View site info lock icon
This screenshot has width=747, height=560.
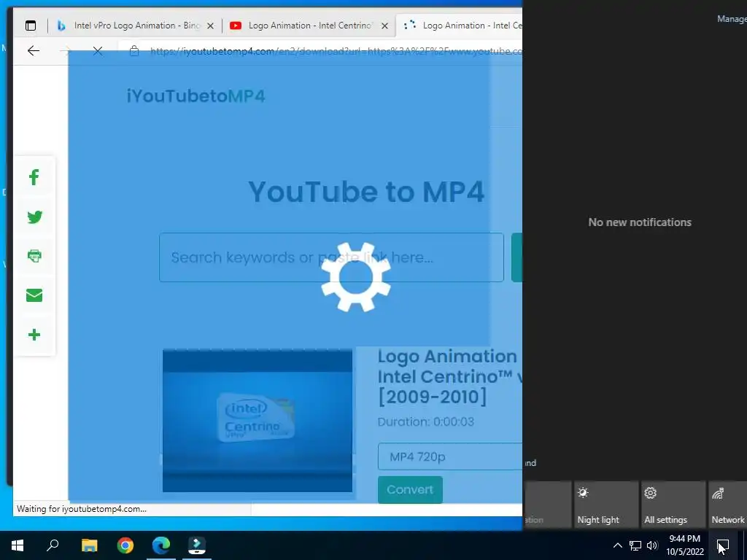pyautogui.click(x=134, y=51)
